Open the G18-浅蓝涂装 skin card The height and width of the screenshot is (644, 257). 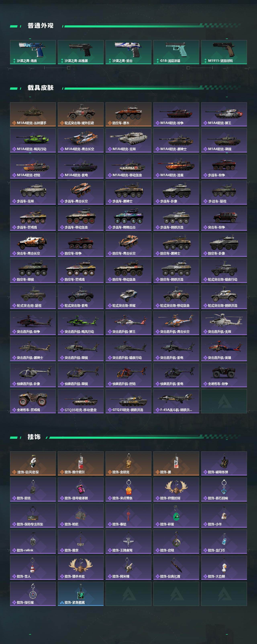coord(176,52)
